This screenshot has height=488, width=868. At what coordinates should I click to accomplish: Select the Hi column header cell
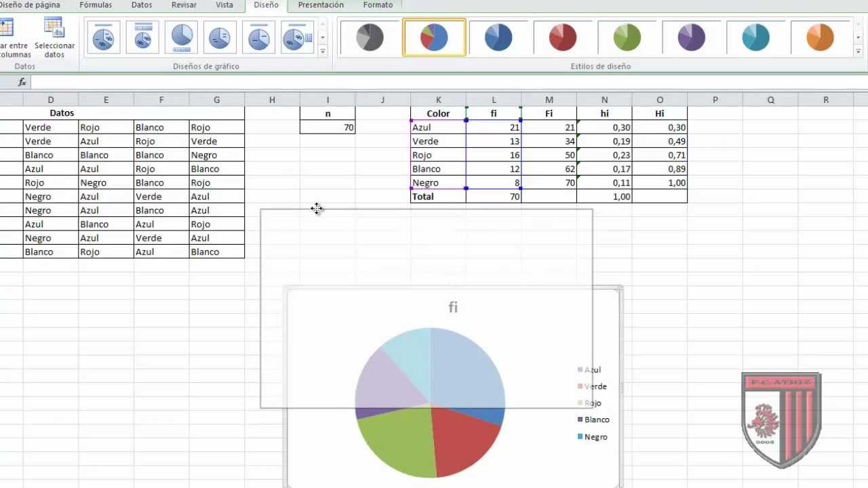coord(660,113)
